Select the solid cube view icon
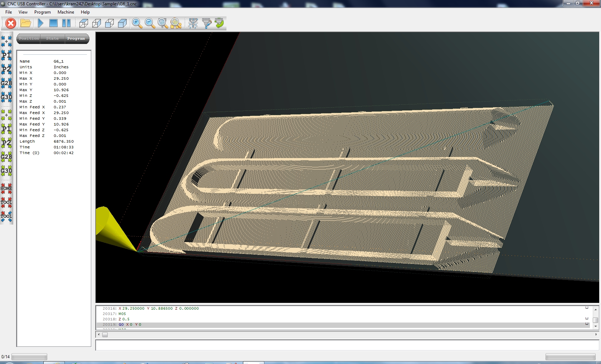Viewport: 601px width, 364px height. 122,24
